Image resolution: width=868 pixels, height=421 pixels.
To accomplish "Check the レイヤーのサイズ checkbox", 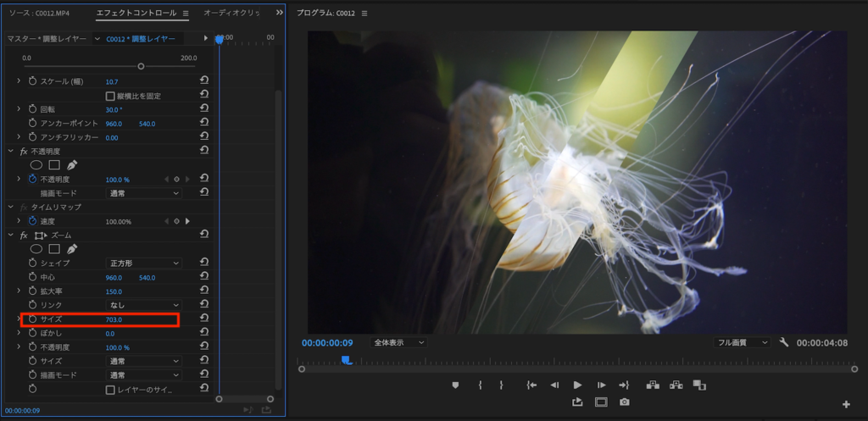I will (110, 390).
